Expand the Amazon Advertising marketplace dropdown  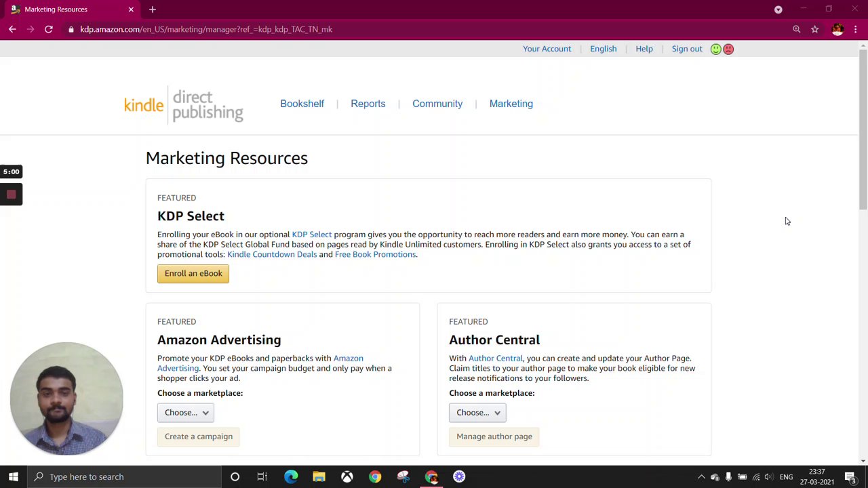coord(186,412)
